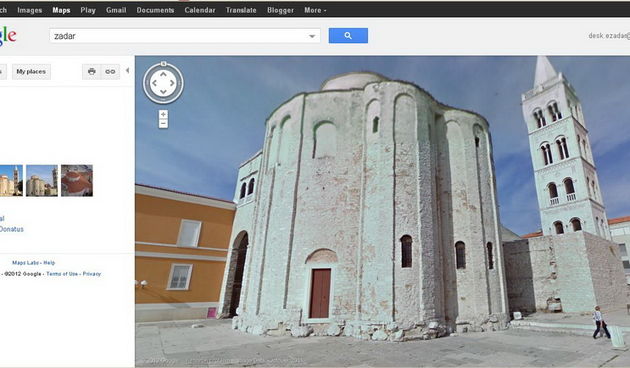Expand the More menu
The height and width of the screenshot is (368, 630).
[x=315, y=10]
